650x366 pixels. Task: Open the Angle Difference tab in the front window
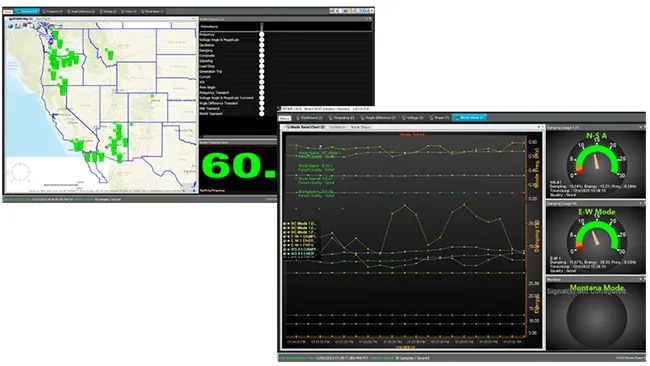378,118
